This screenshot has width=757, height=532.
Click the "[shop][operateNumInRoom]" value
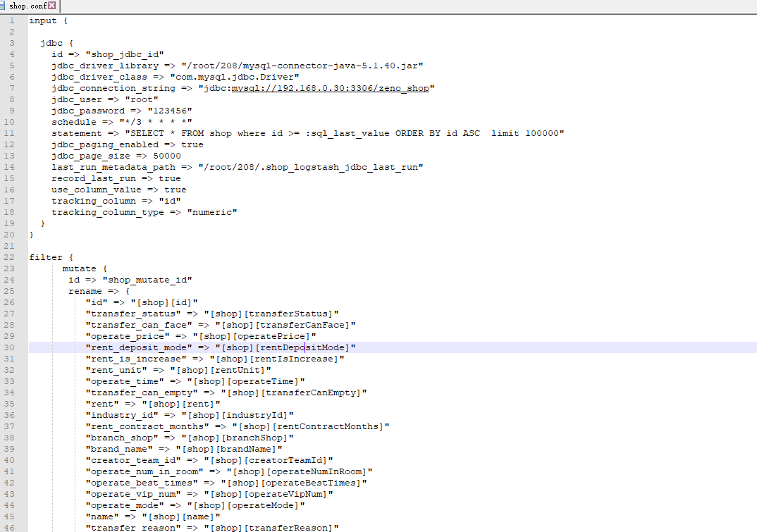(300, 471)
